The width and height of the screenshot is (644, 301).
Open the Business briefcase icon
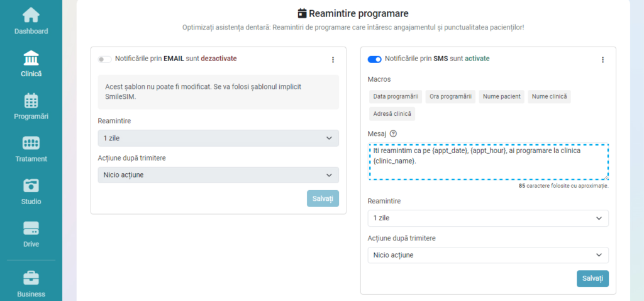tap(31, 278)
